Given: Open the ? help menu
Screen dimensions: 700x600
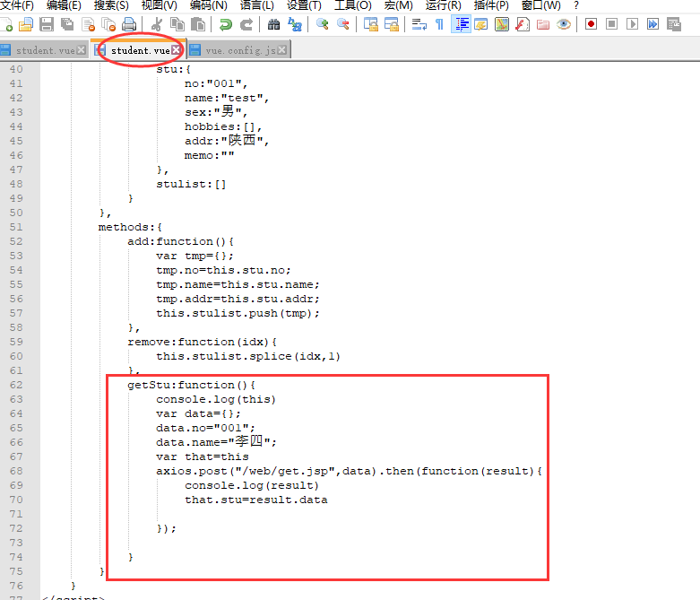Looking at the screenshot, I should 576,5.
